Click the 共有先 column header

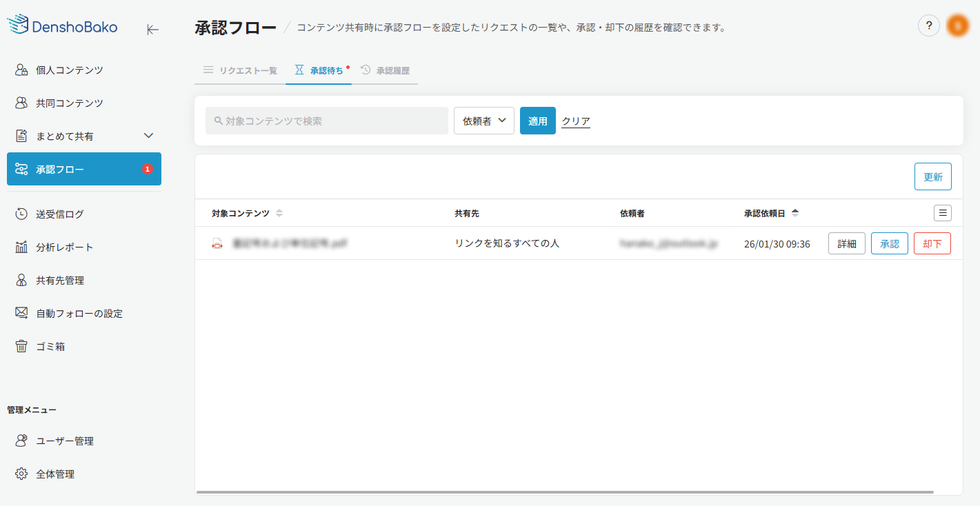467,214
